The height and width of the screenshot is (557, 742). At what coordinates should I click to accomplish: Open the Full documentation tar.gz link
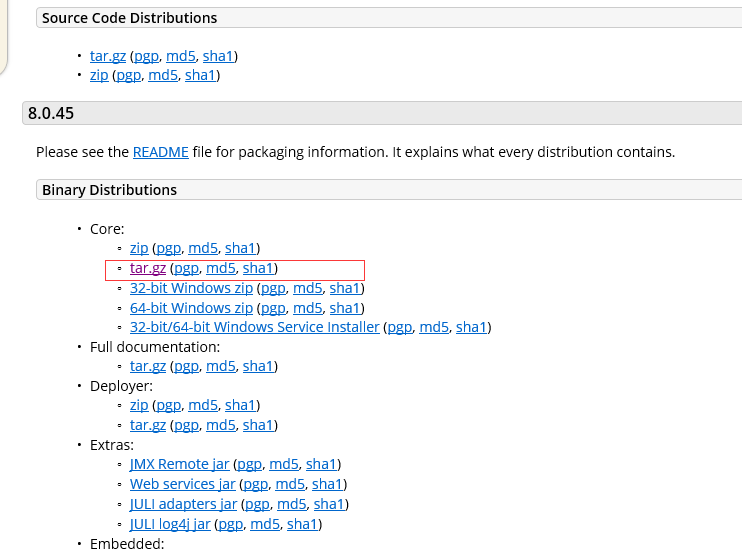click(x=148, y=366)
